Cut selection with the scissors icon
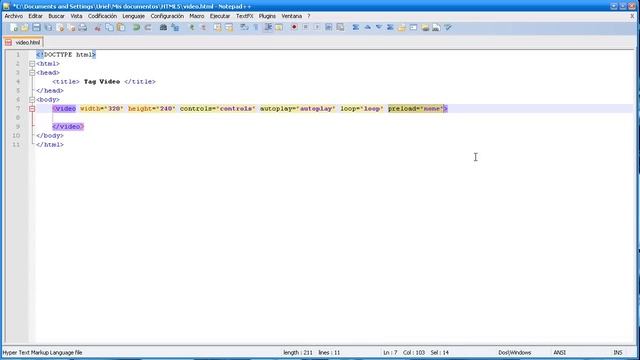 tap(98, 28)
